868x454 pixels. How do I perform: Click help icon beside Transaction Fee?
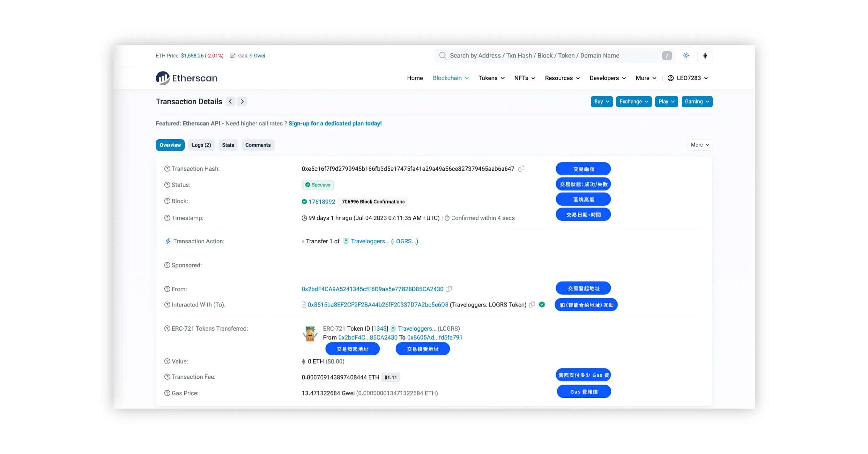(x=167, y=377)
